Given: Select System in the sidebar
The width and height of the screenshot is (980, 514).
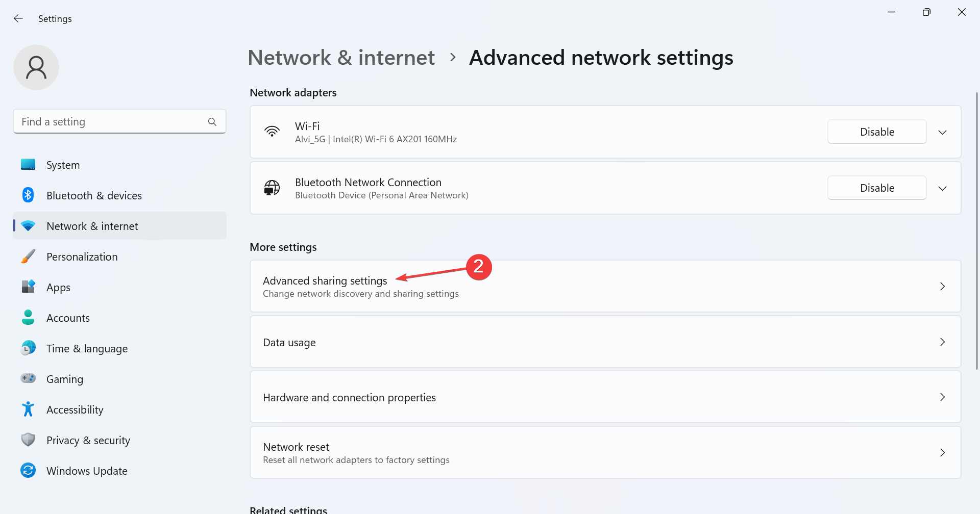Looking at the screenshot, I should [x=63, y=165].
